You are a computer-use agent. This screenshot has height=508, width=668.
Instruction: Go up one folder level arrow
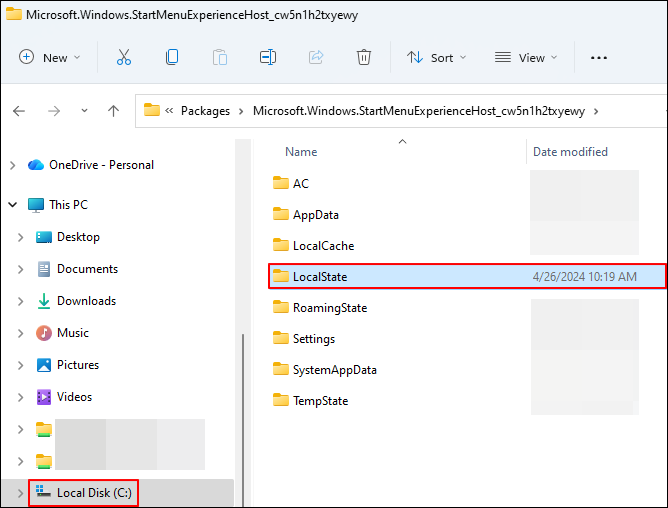pos(113,111)
